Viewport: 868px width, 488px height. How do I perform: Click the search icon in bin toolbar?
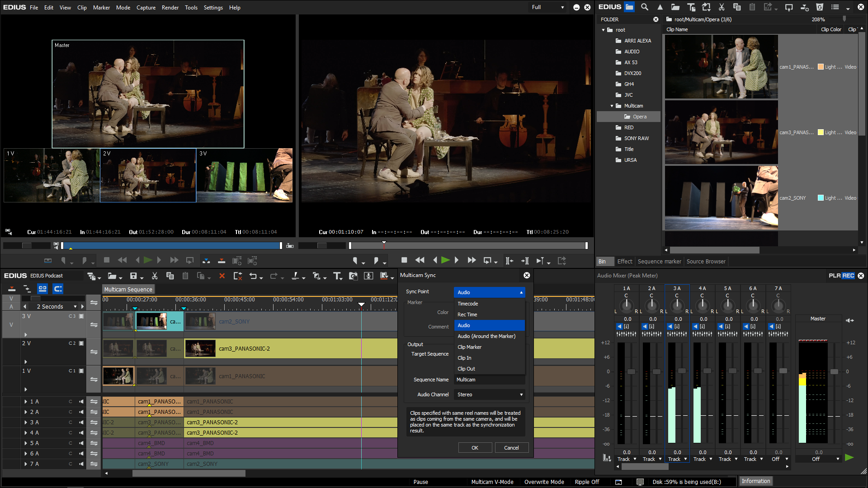coord(645,7)
